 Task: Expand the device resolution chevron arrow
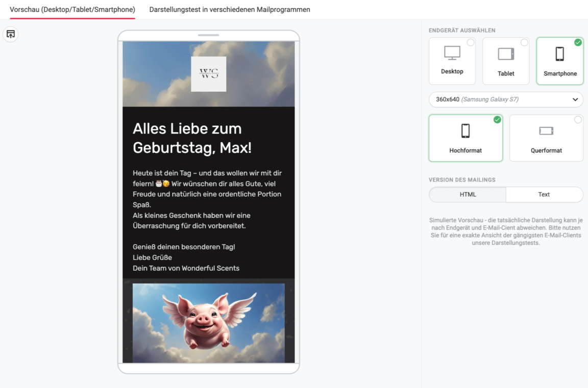click(x=575, y=99)
